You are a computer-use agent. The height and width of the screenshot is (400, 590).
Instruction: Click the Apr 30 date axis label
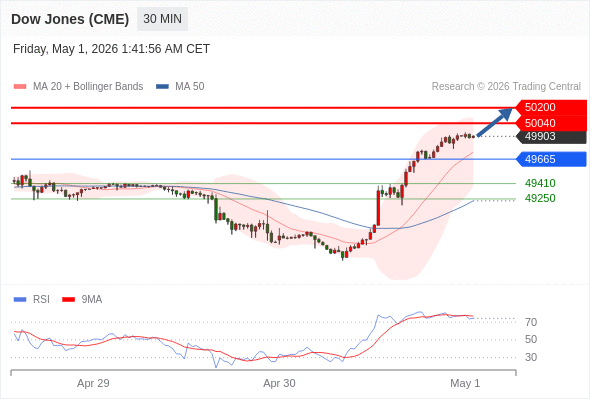279,383
